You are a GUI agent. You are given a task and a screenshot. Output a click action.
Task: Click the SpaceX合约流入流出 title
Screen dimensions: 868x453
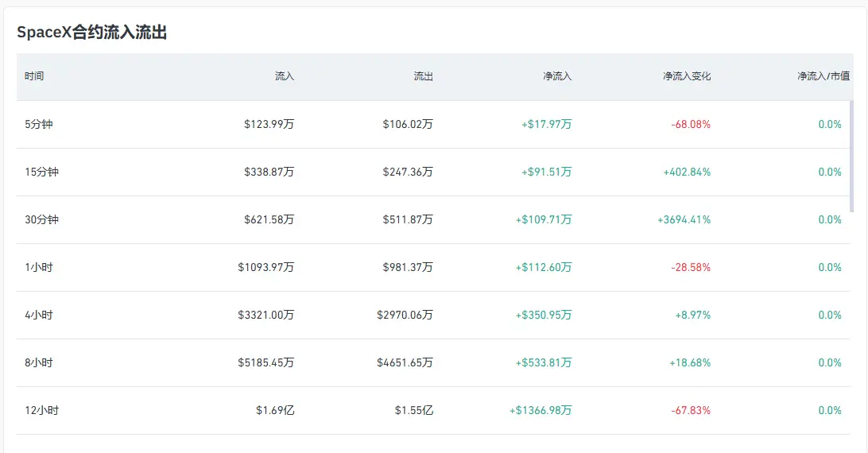pos(92,32)
